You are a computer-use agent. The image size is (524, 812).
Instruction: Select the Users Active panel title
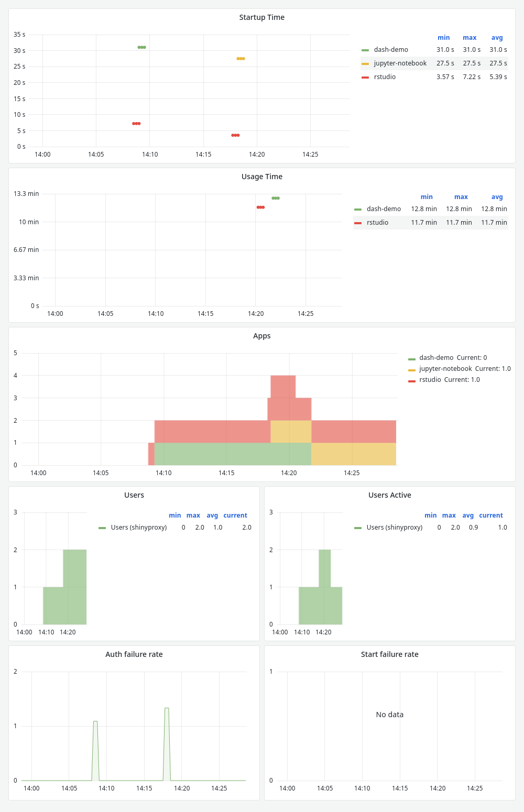point(389,495)
